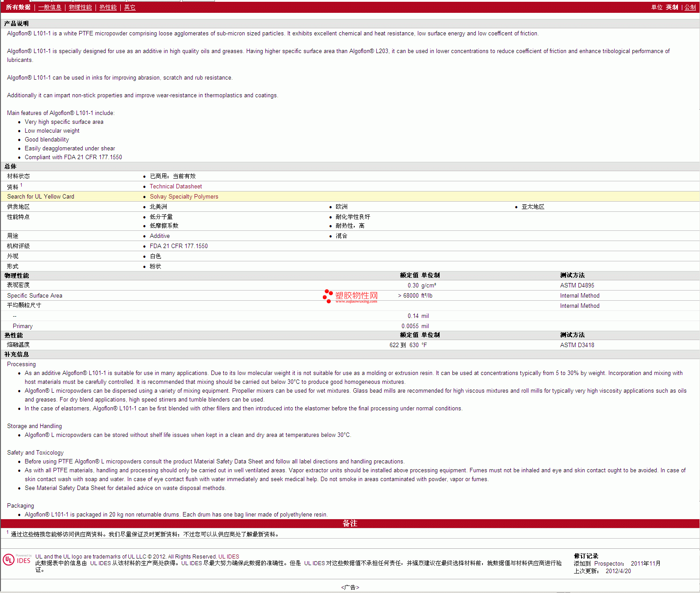Click the '上次更新: 2012/4/20' text
The width and height of the screenshot is (700, 593).
point(602,571)
